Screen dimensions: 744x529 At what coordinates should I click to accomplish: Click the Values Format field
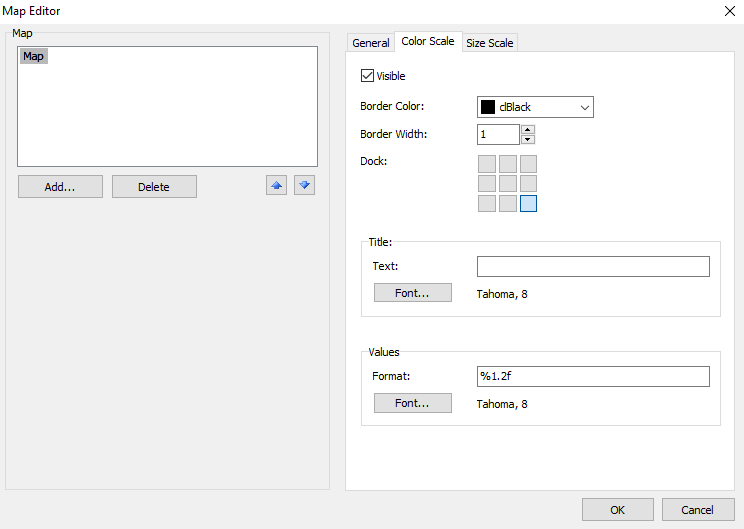[593, 376]
